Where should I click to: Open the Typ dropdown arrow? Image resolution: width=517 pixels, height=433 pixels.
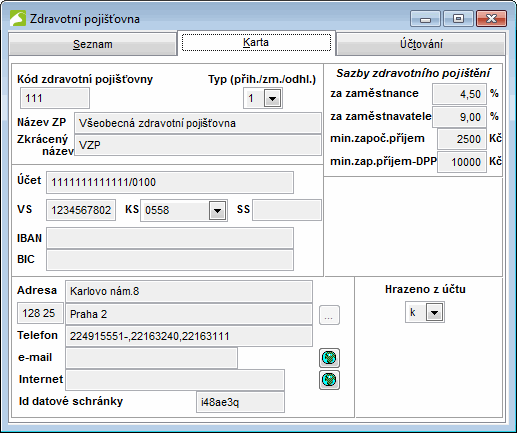pos(272,98)
